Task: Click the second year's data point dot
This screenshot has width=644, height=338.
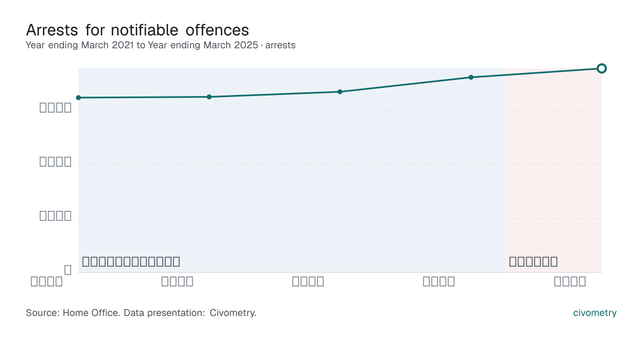Action: point(209,97)
